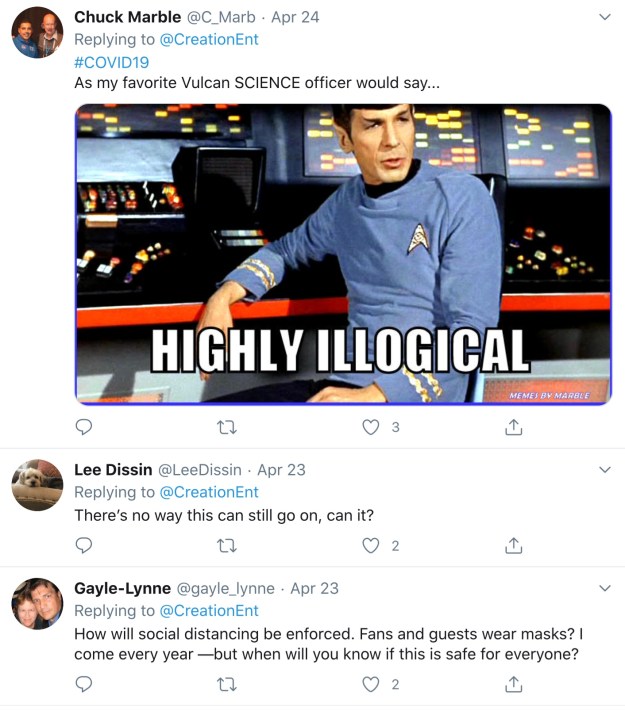Share Gayle-Lynne's tweet

click(x=513, y=684)
